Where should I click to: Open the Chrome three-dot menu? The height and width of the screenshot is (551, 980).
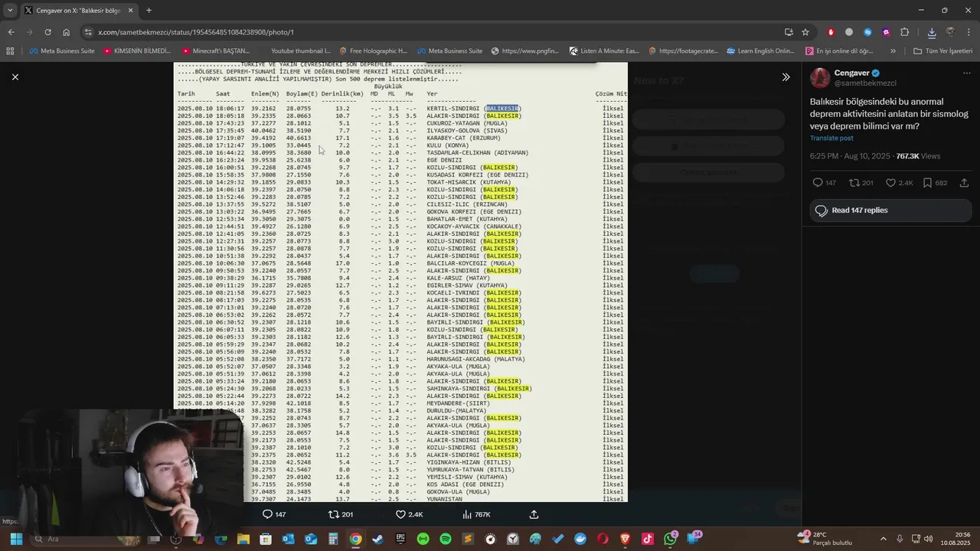click(x=969, y=32)
